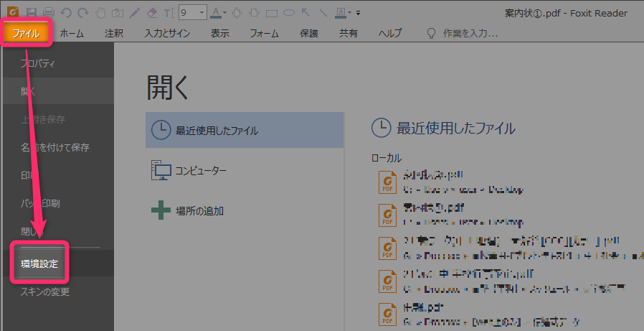
Task: Select the Eraser tool icon
Action: 151,12
